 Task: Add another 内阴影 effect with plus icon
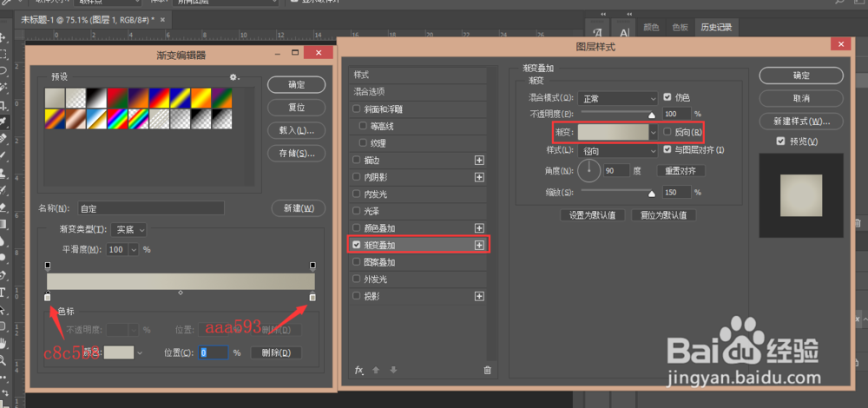tap(479, 177)
